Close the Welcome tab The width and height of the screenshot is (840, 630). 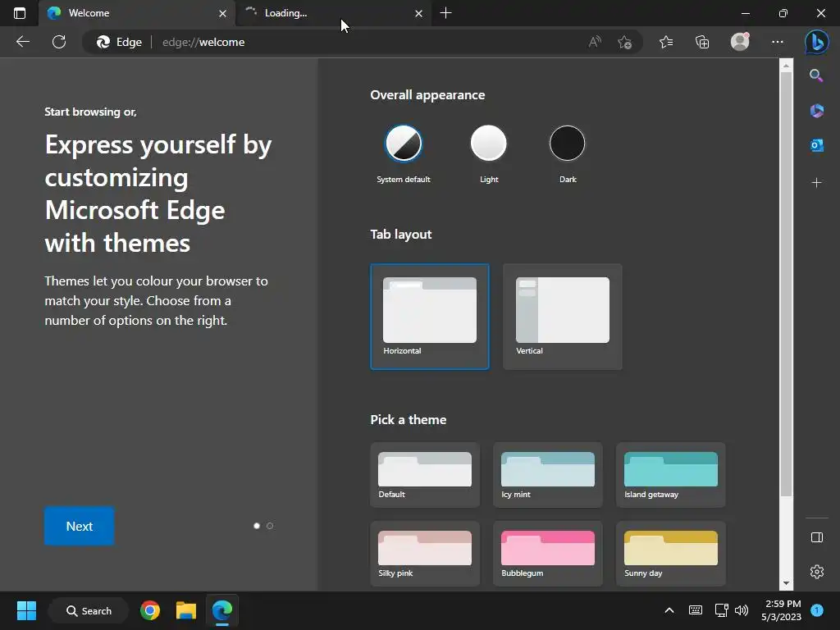click(x=222, y=13)
